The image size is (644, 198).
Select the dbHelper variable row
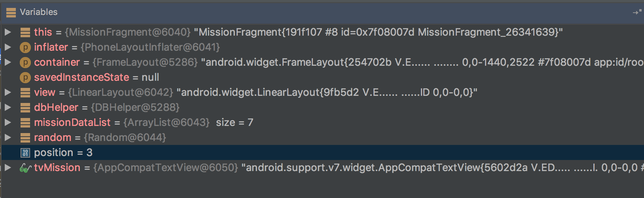coord(107,108)
